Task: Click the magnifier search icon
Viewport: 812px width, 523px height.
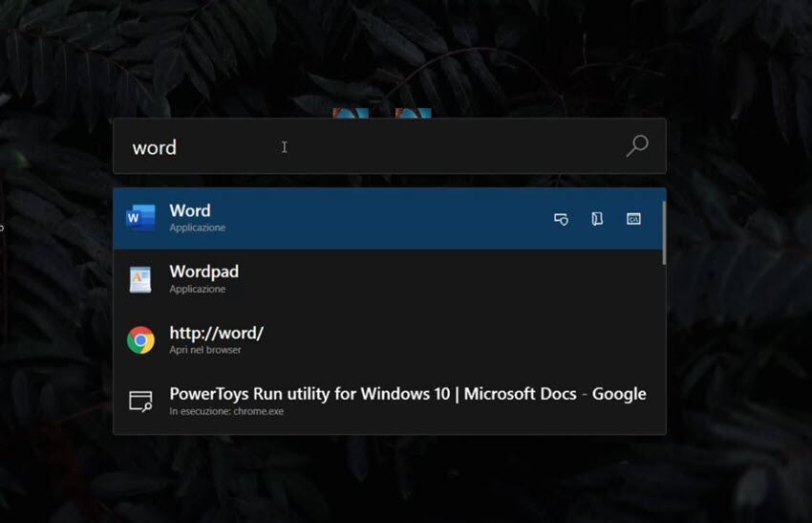Action: pos(637,145)
